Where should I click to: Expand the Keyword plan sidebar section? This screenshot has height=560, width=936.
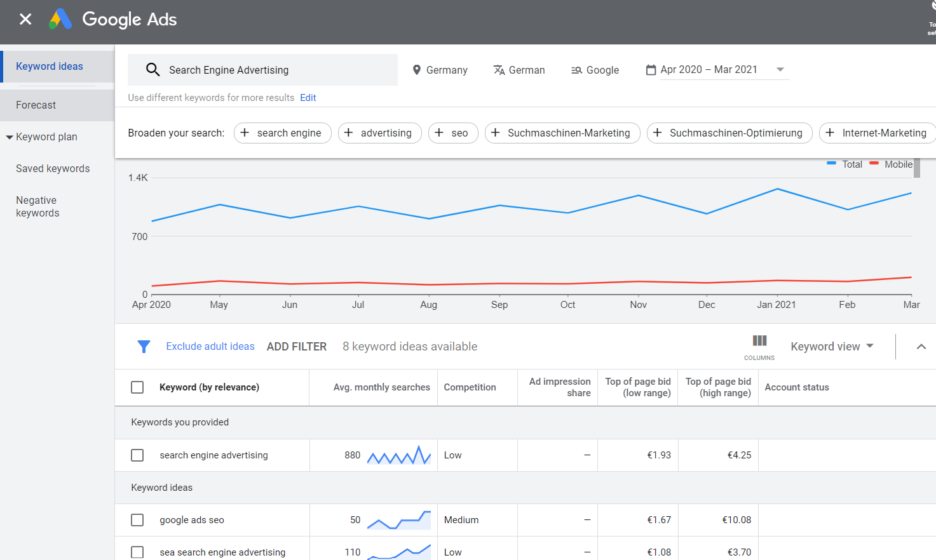[10, 137]
